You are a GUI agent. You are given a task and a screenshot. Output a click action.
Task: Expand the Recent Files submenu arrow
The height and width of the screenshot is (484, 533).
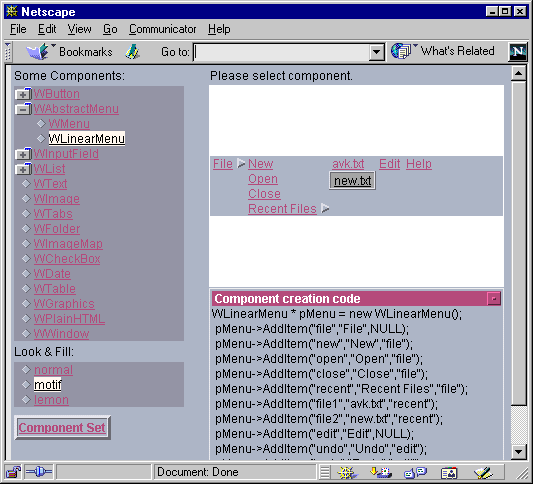325,208
